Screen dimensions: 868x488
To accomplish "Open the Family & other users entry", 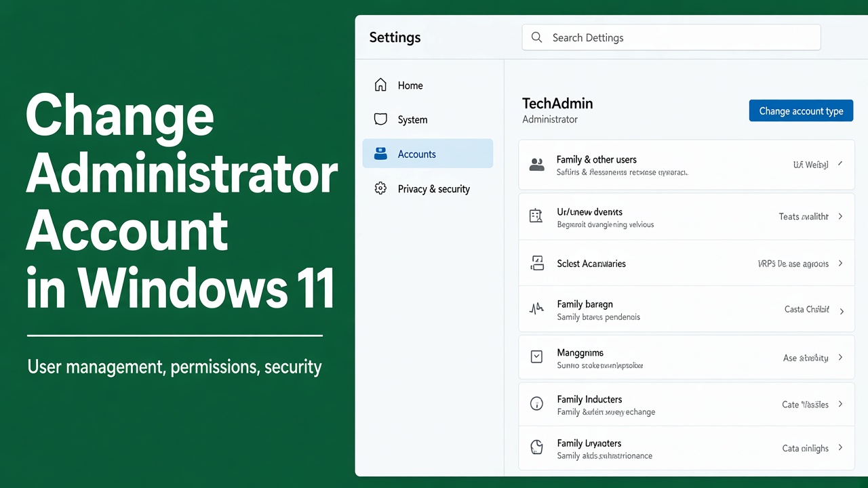I will click(686, 165).
